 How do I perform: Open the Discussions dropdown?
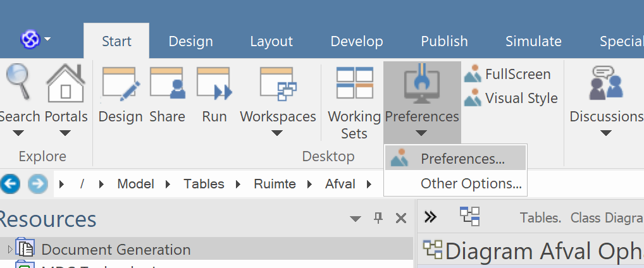tap(605, 133)
